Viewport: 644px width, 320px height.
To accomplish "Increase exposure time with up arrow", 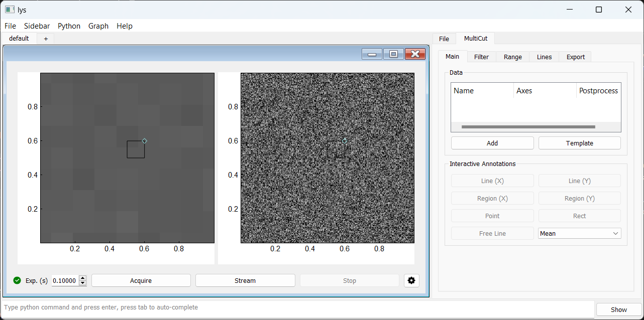I will pos(83,278).
